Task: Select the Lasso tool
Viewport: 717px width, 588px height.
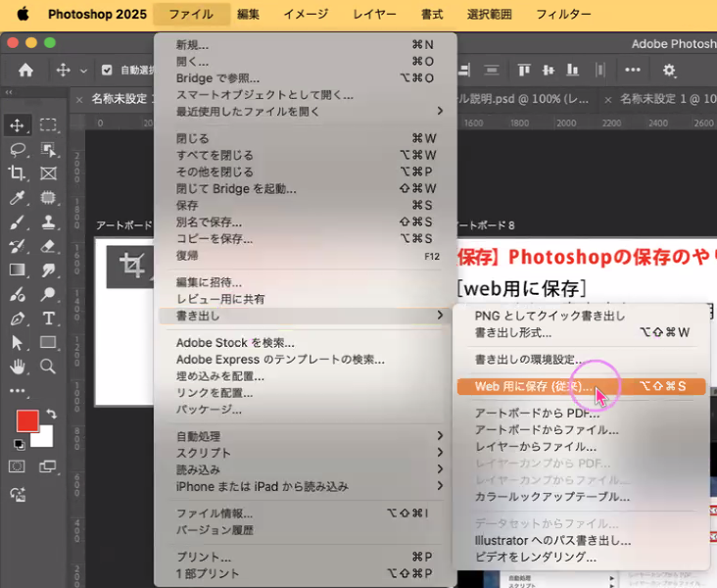Action: coord(17,149)
